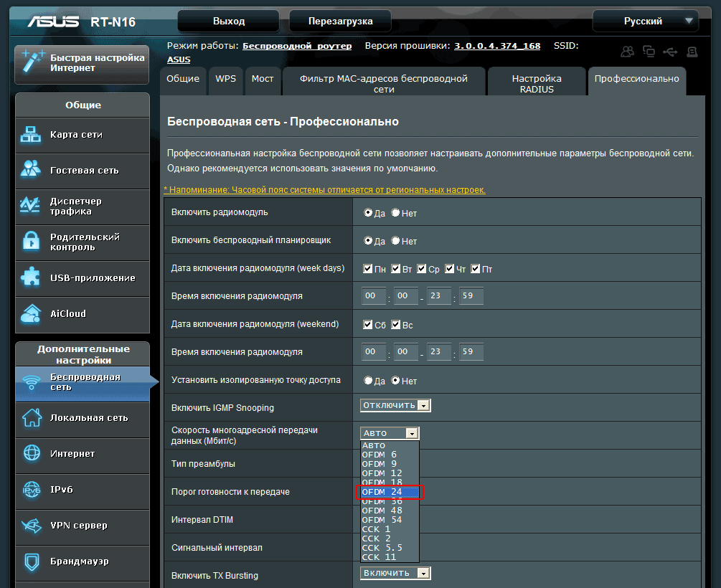Choose OFDM 6 in multicast rate list
This screenshot has height=588, width=721.
point(390,454)
